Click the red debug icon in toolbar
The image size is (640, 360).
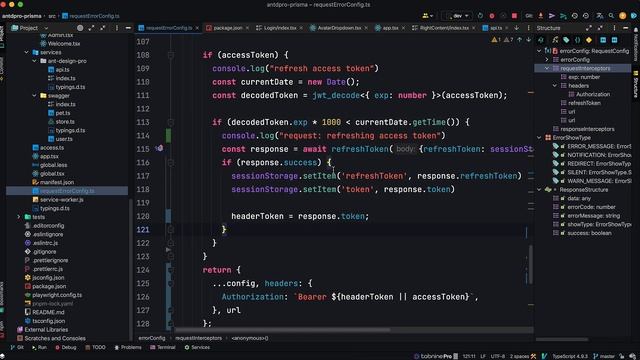(x=492, y=16)
